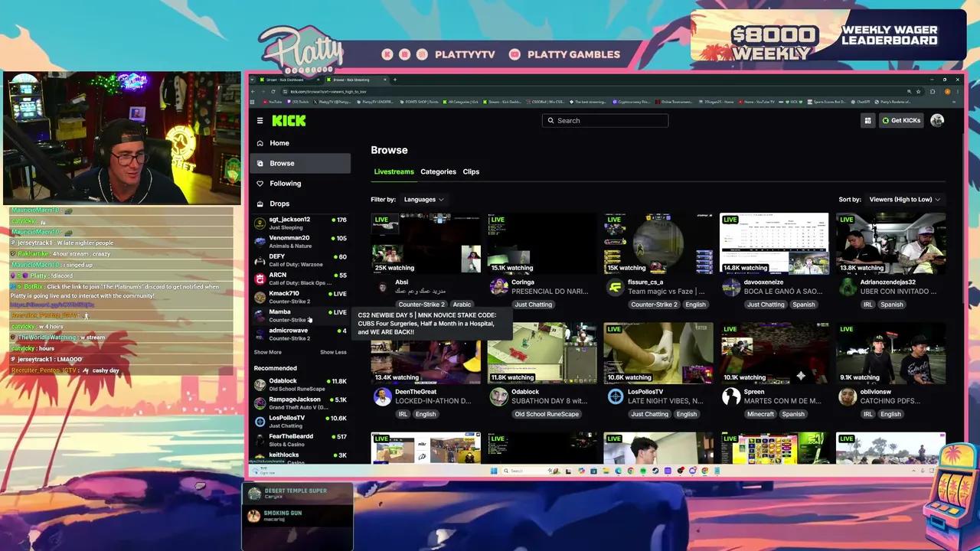
Task: Open DEFY channel in sidebar
Action: tap(300, 260)
